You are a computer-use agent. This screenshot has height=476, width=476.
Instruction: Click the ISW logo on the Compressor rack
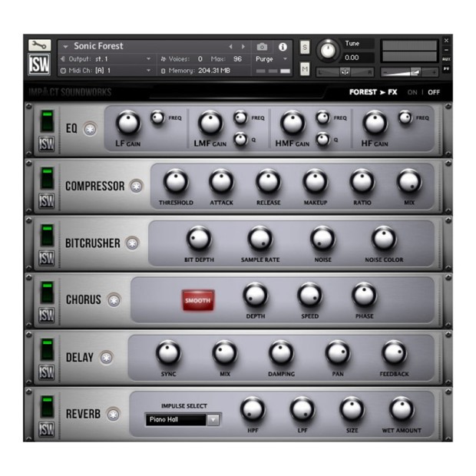(x=46, y=200)
